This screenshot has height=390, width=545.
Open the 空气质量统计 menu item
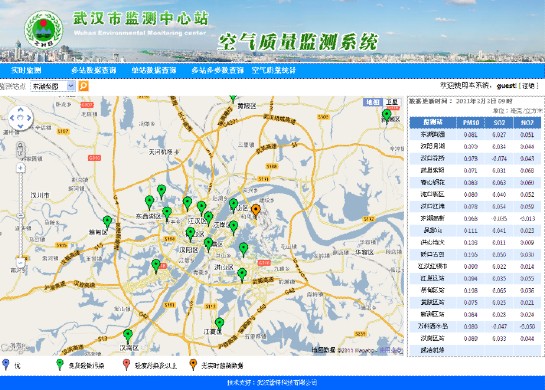coord(274,70)
